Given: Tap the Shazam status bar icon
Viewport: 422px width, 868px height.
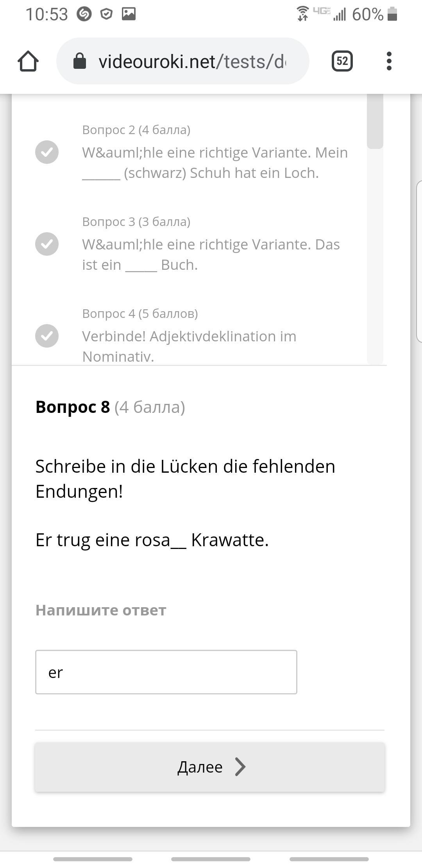Looking at the screenshot, I should click(84, 14).
